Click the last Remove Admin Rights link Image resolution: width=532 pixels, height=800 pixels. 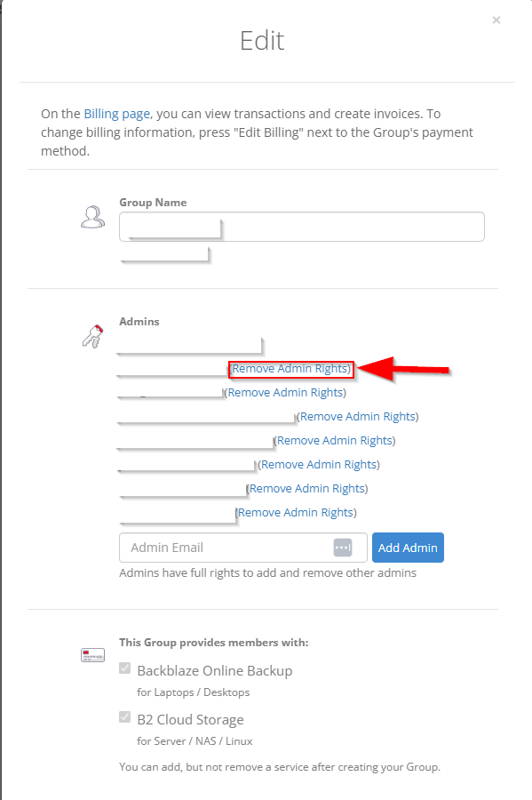click(x=296, y=512)
